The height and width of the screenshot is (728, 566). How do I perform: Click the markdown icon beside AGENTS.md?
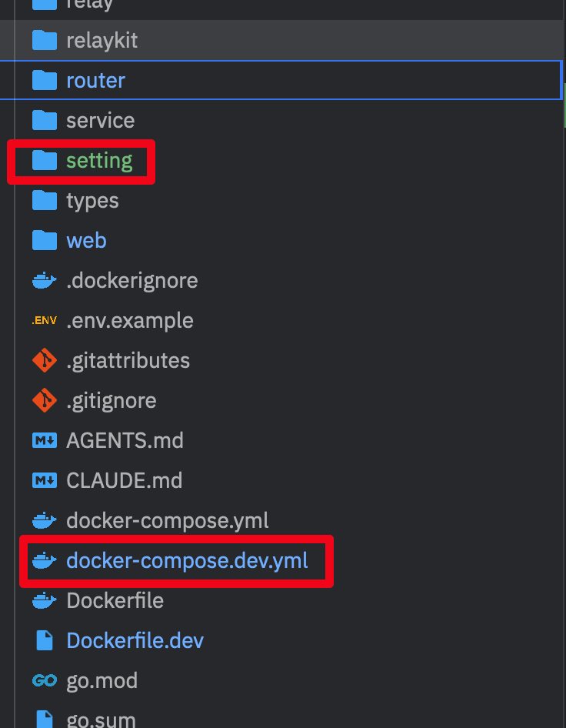(45, 440)
